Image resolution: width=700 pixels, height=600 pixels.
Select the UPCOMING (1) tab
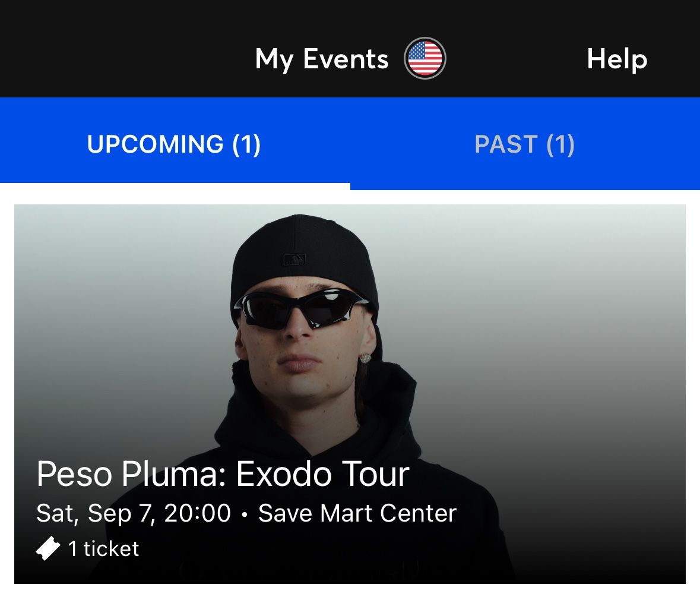(x=176, y=144)
